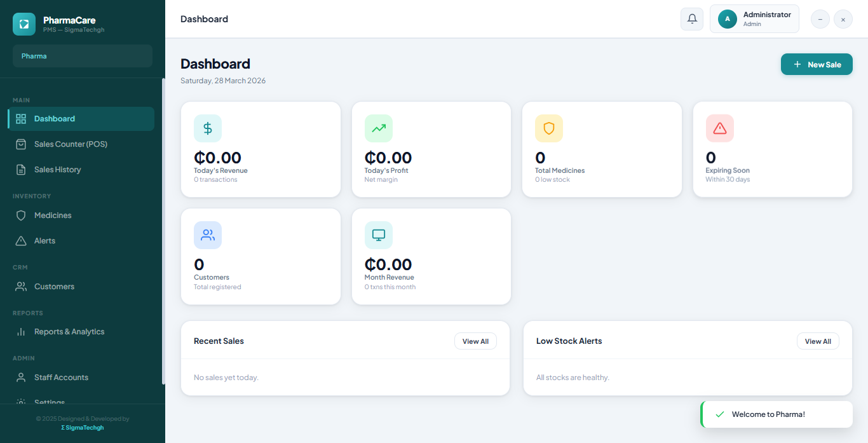The image size is (868, 443).
Task: Open the Settings entry at sidebar bottom
Action: (48, 400)
